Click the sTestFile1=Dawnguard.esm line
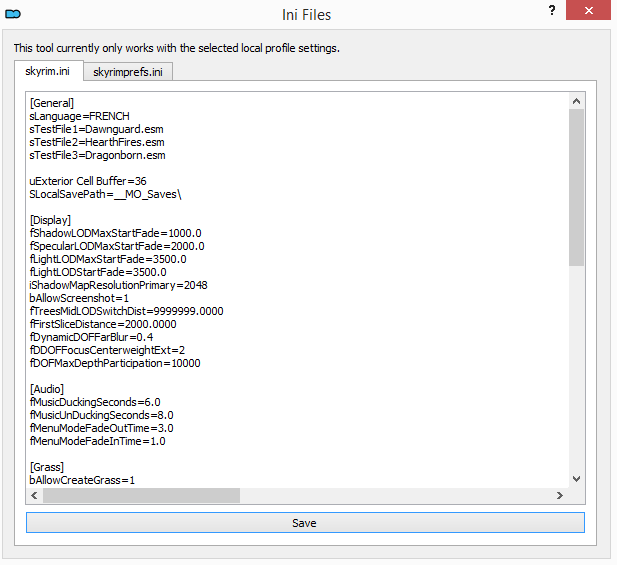The width and height of the screenshot is (617, 565). point(96,129)
